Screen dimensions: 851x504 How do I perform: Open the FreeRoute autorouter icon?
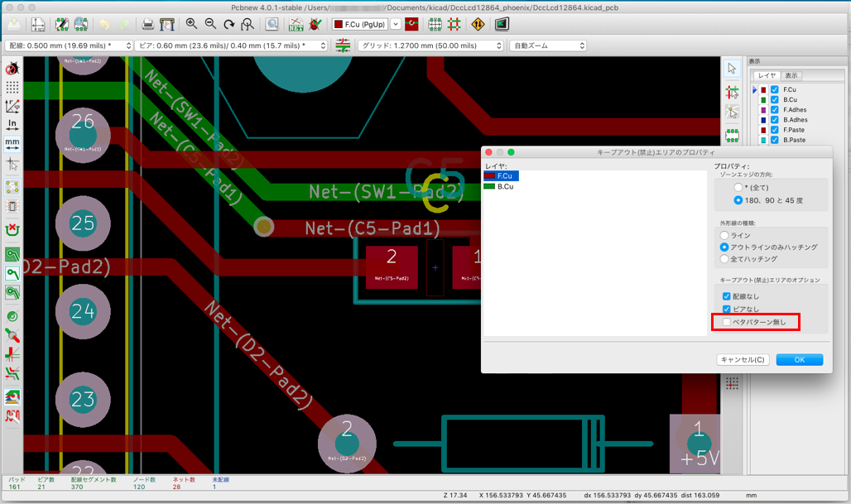[478, 24]
